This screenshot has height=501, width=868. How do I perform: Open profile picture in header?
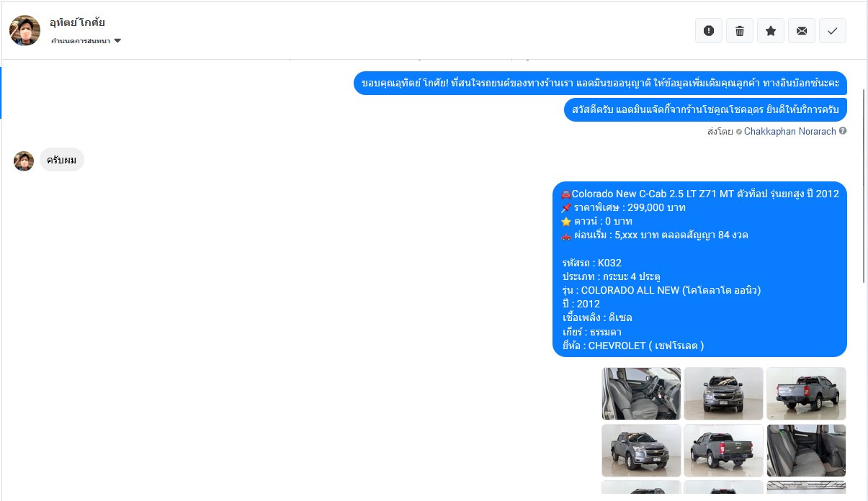24,30
